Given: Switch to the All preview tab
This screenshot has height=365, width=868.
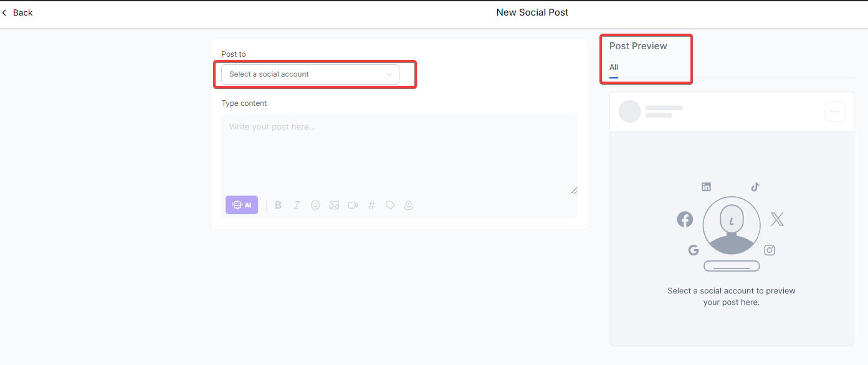Looking at the screenshot, I should pos(614,67).
